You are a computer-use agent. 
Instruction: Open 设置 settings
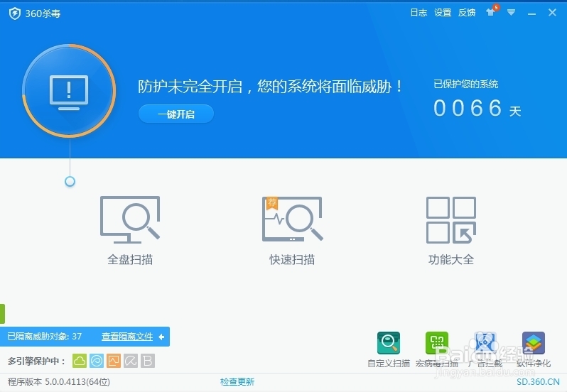443,13
